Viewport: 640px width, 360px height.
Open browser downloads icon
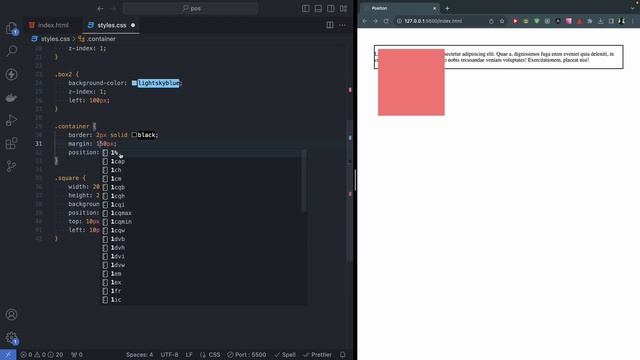[600, 21]
